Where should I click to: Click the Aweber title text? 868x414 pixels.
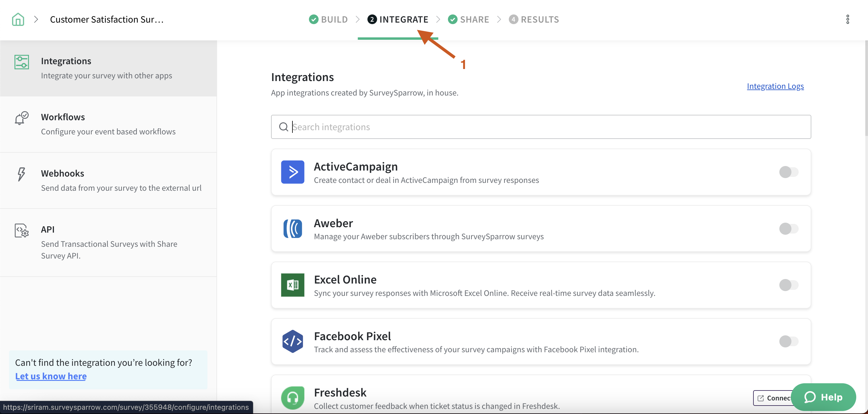(x=333, y=223)
